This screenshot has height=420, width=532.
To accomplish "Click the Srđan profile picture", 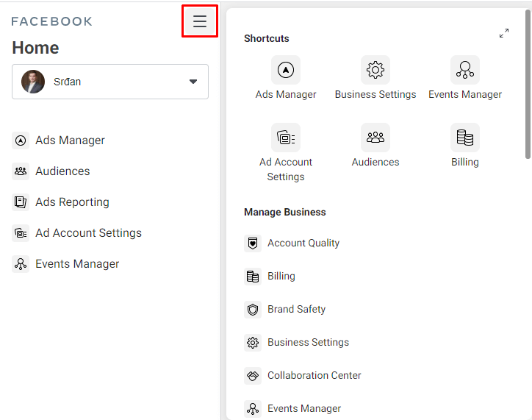I will point(33,82).
